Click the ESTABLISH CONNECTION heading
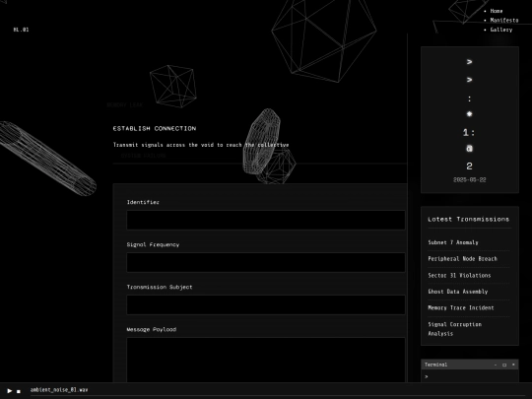 point(155,129)
